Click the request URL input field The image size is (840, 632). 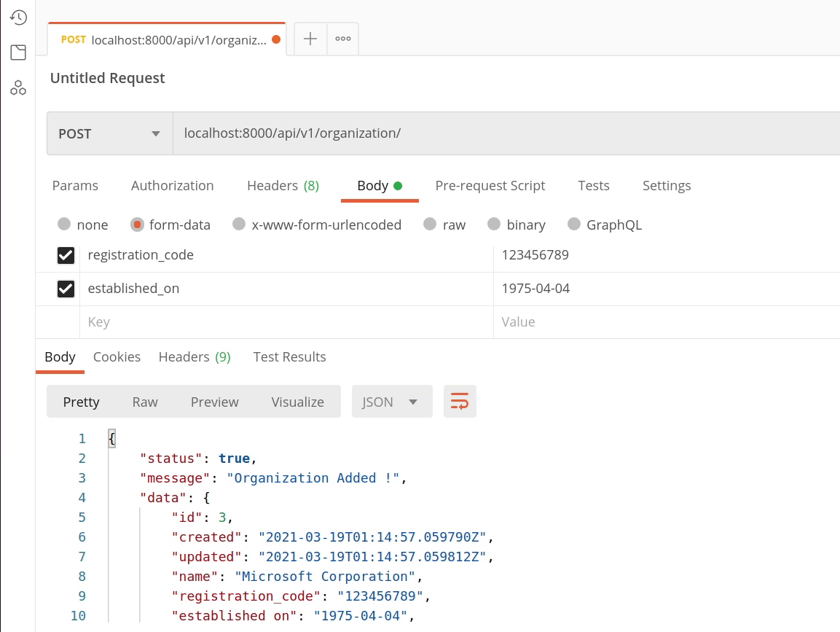[503, 133]
